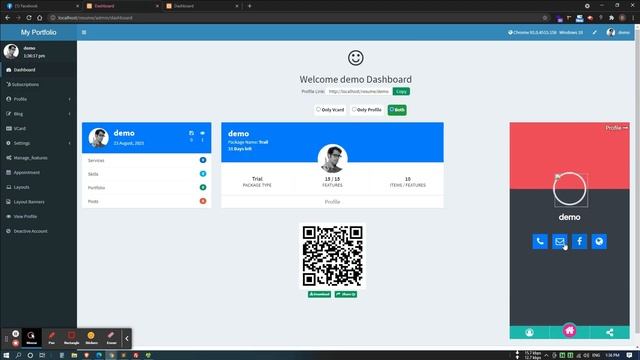
Task: Select the Only Vcard radio option
Action: click(330, 110)
